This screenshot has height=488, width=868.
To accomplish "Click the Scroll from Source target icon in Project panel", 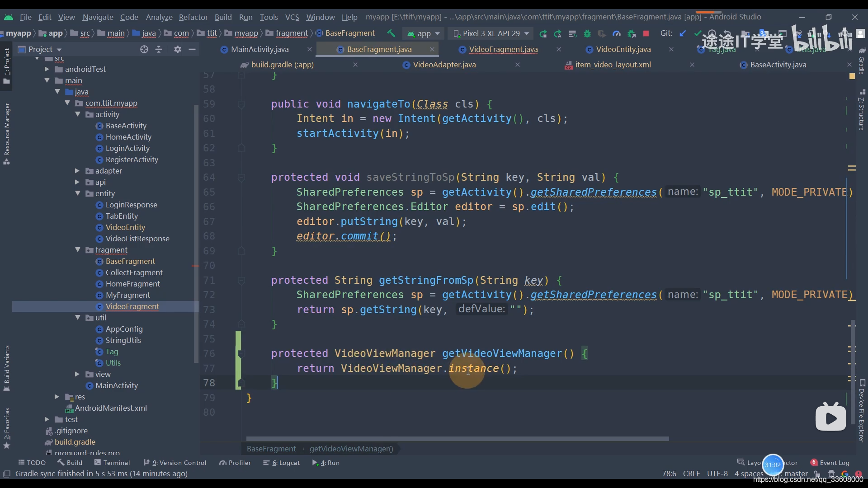I will 144,49.
